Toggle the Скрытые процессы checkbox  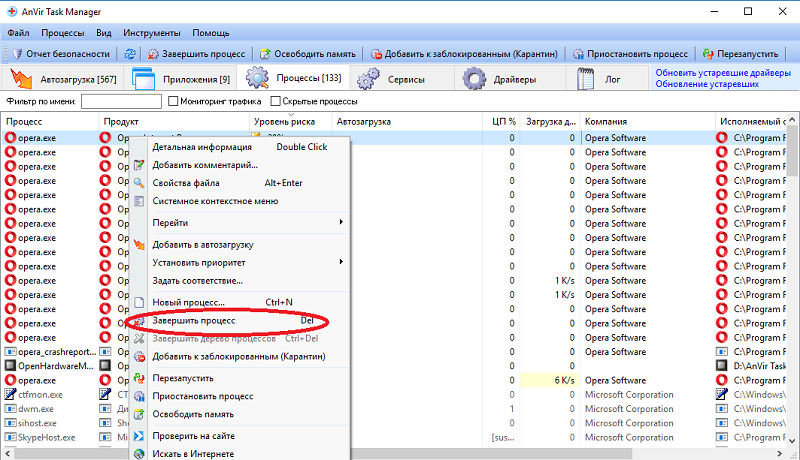pyautogui.click(x=276, y=101)
